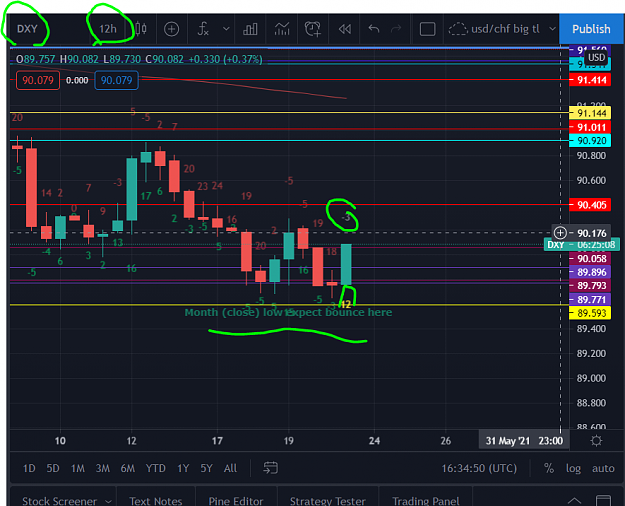Click the USD currency label on price axis
The width and height of the screenshot is (625, 506).
(596, 57)
